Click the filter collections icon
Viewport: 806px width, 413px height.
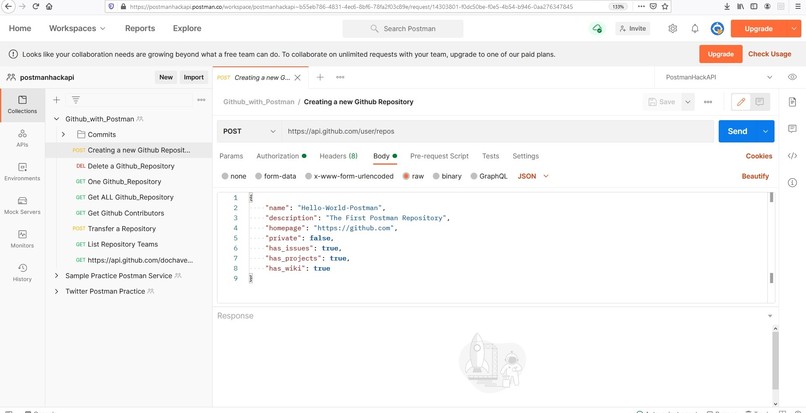click(76, 100)
